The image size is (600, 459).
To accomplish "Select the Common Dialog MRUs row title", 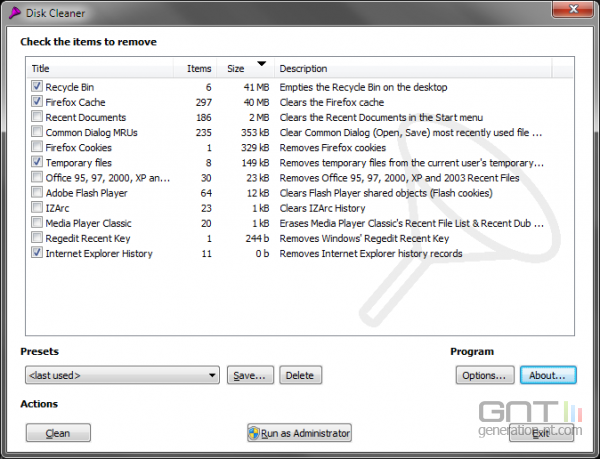I will 91,133.
